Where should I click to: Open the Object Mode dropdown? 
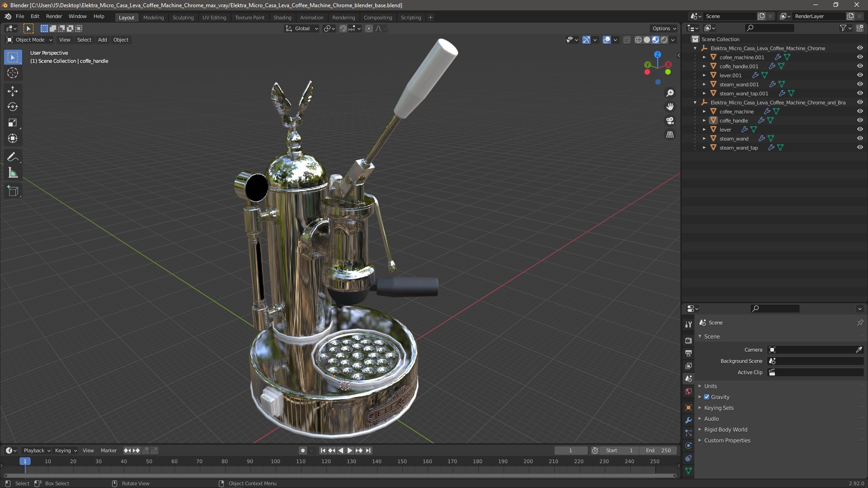point(29,40)
